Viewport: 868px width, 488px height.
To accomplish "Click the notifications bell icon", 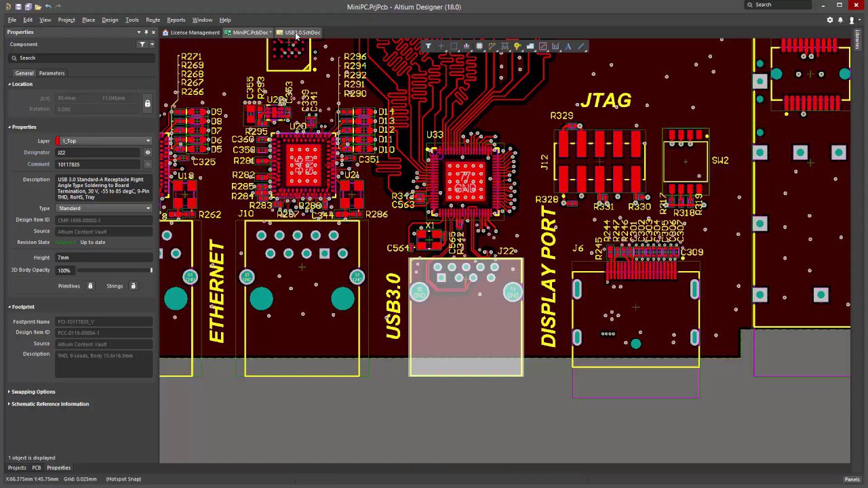I will pyautogui.click(x=841, y=20).
